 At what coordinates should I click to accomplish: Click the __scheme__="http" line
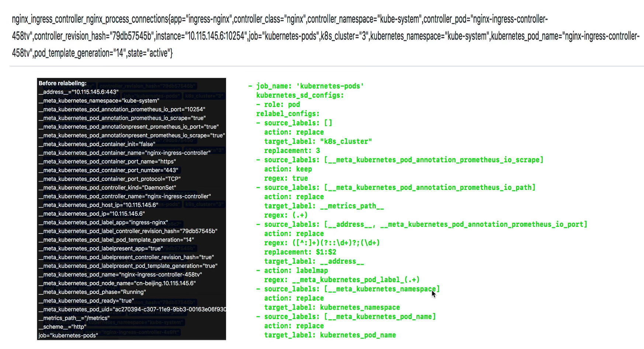(62, 327)
